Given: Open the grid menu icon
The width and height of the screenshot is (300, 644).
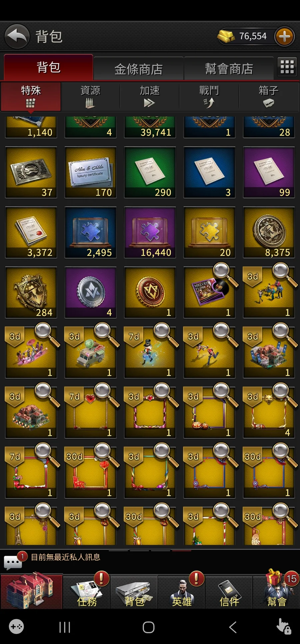Looking at the screenshot, I should coord(287,66).
